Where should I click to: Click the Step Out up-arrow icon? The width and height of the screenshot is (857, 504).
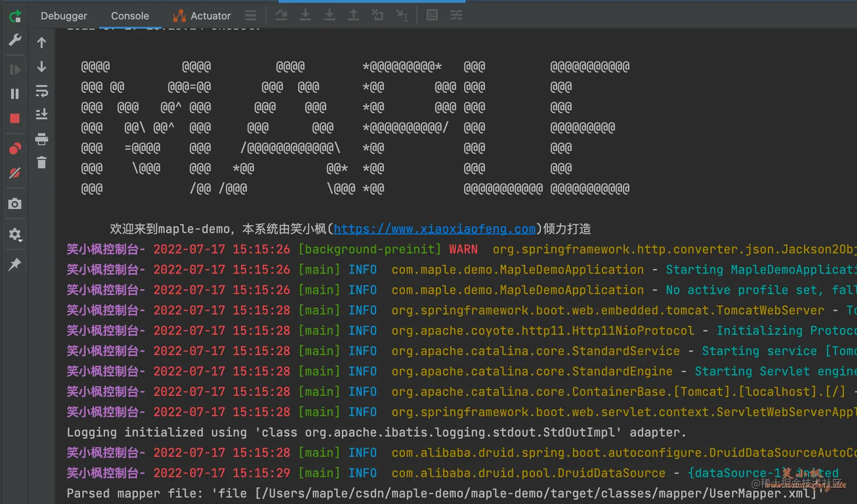pos(353,15)
